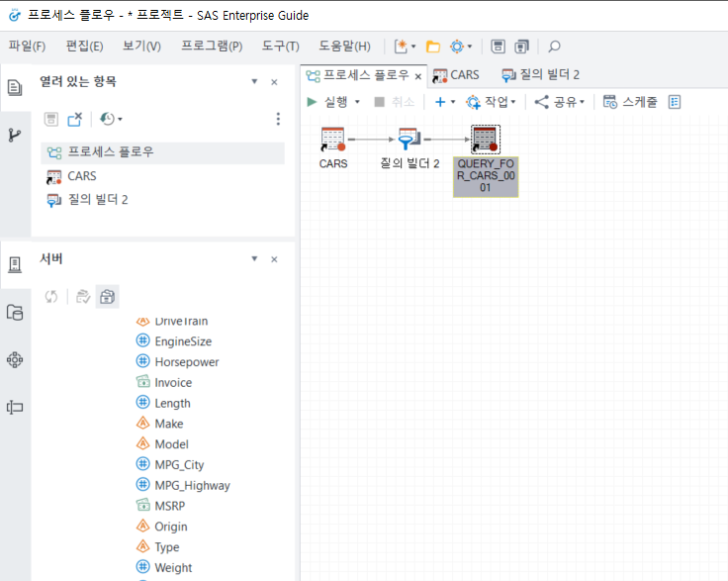The height and width of the screenshot is (581, 728).
Task: Expand the New item dropdown arrow
Action: click(x=413, y=47)
